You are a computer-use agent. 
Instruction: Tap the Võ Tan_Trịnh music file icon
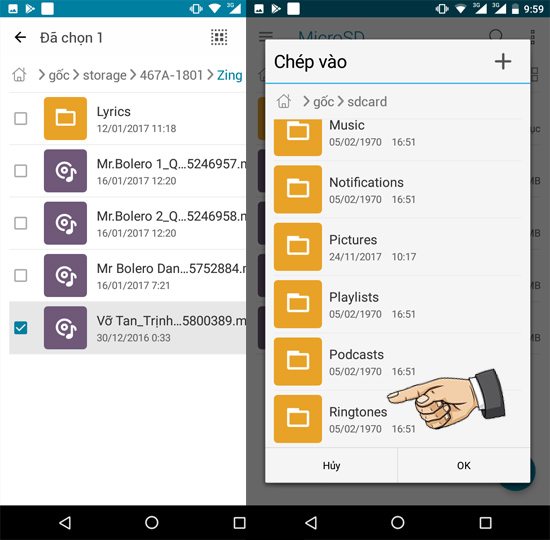point(65,328)
